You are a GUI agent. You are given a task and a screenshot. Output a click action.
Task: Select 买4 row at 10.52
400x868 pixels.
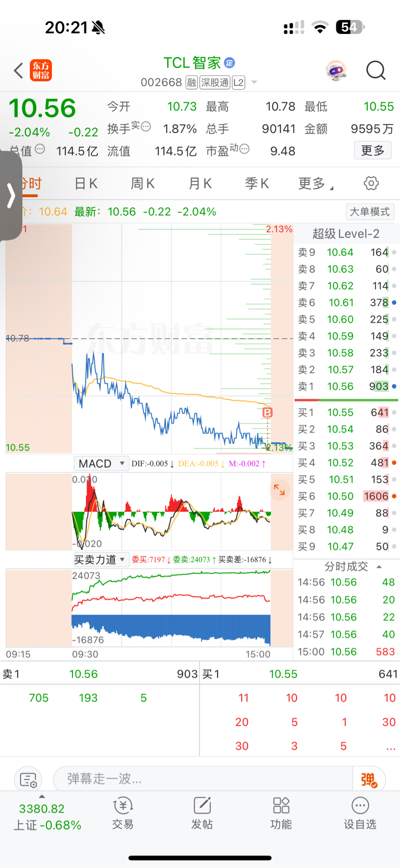click(347, 463)
